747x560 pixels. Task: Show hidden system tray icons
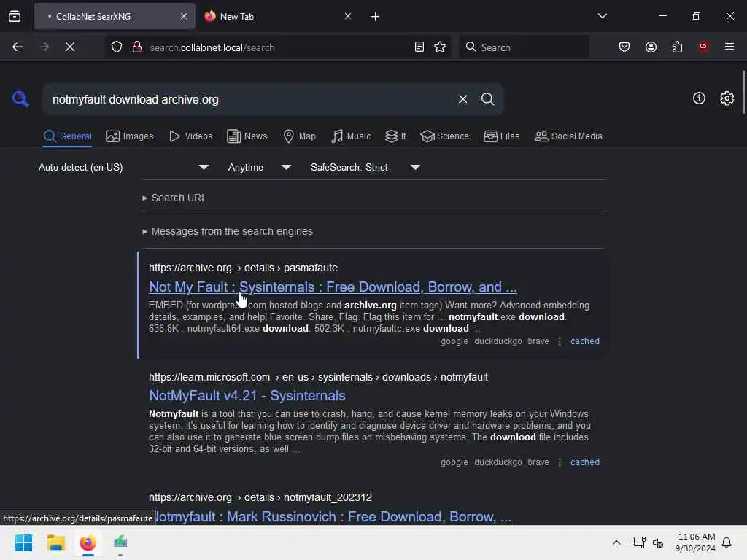pyautogui.click(x=616, y=542)
